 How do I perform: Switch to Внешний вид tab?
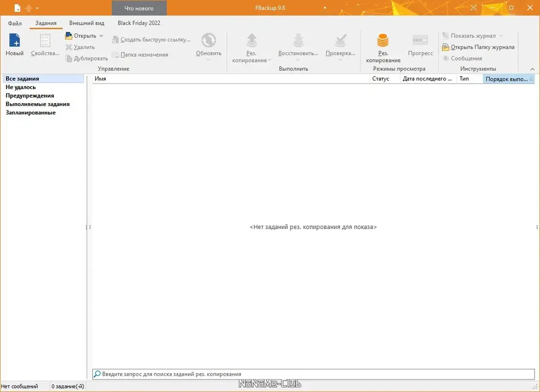click(87, 23)
